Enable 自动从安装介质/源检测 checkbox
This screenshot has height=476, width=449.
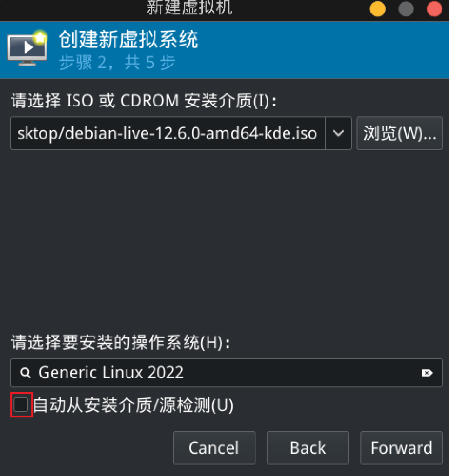(21, 405)
